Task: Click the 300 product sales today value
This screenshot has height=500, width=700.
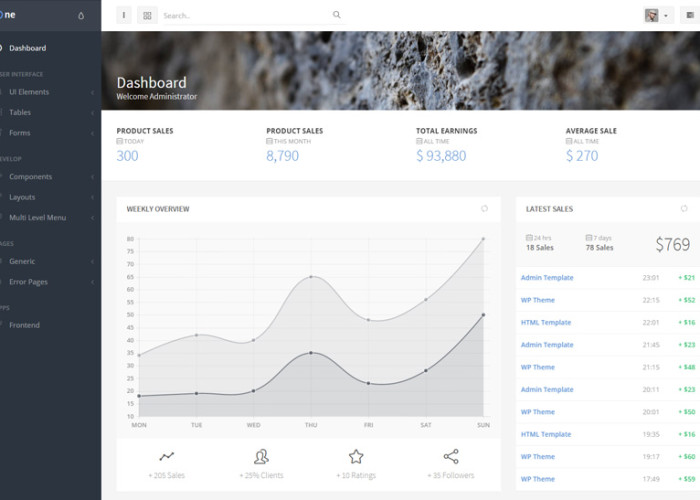Action: (127, 156)
